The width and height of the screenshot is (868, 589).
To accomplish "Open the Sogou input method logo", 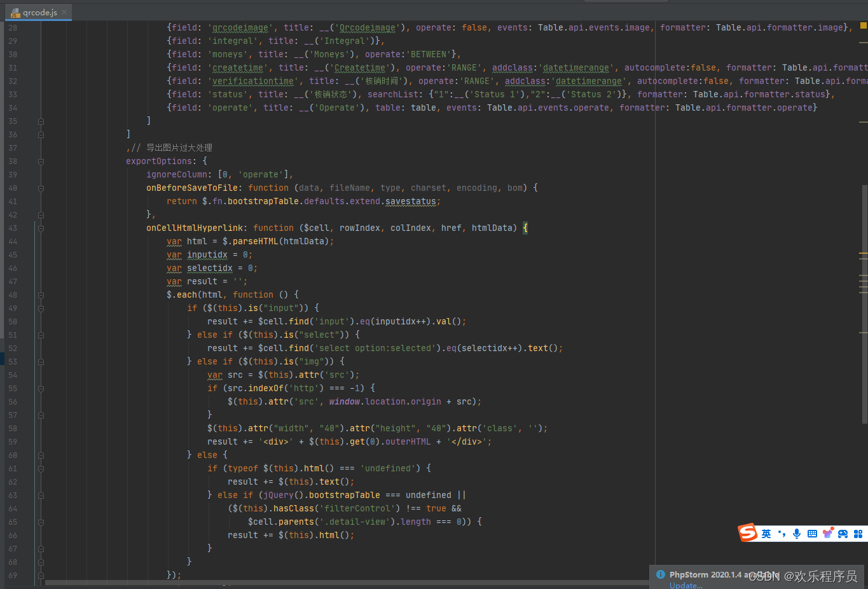I will 748,533.
